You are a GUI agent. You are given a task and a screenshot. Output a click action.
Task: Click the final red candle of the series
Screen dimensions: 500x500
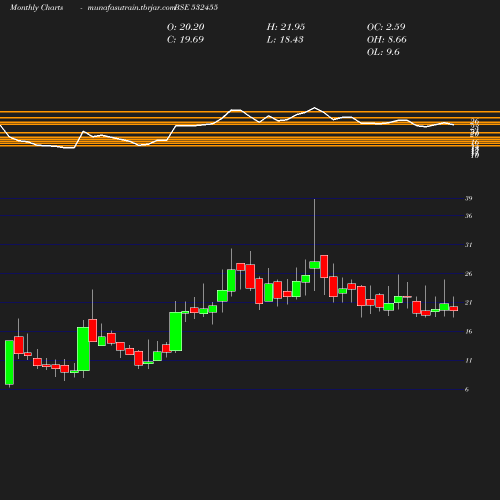click(454, 309)
